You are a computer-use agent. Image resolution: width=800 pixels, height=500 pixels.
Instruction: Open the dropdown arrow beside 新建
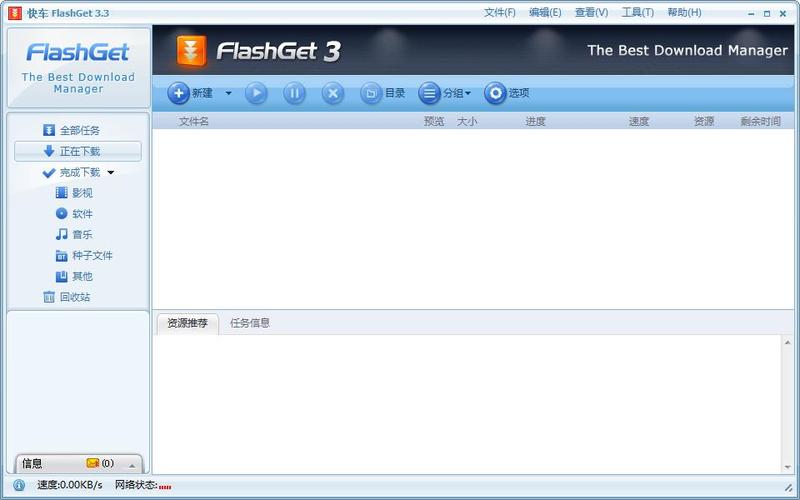[228, 93]
